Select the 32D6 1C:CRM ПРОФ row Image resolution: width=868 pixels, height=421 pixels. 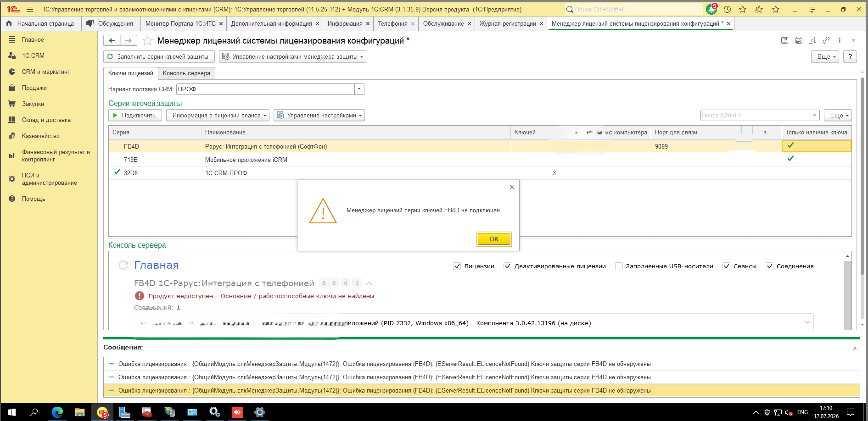click(480, 173)
